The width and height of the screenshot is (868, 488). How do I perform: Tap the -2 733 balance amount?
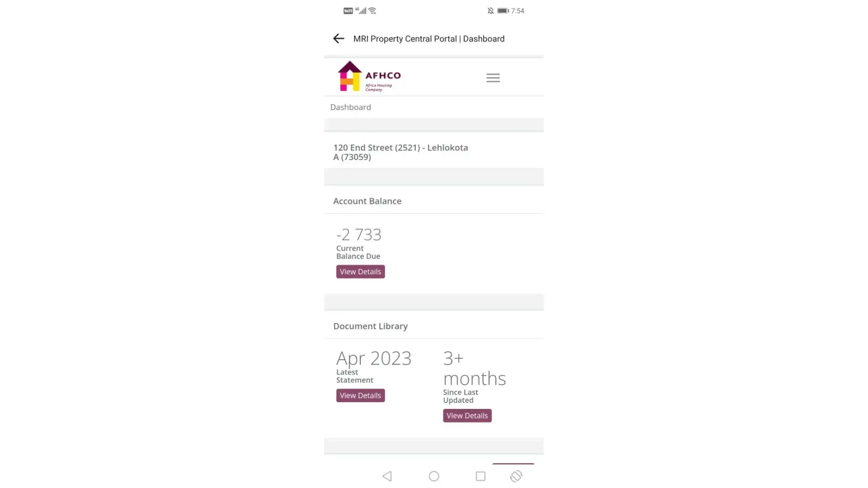[359, 235]
